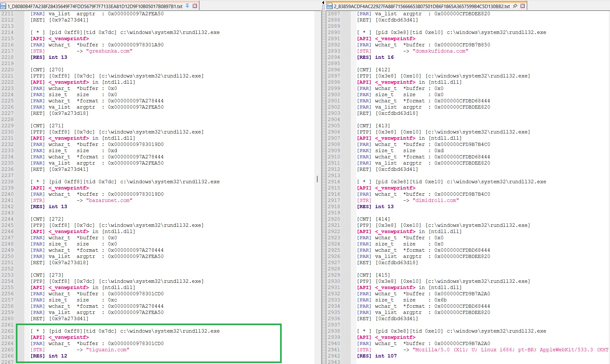This screenshot has width=610, height=364.
Task: Click the [API] <_vsnwprintf> line at 2215
Action: [x=60, y=39]
